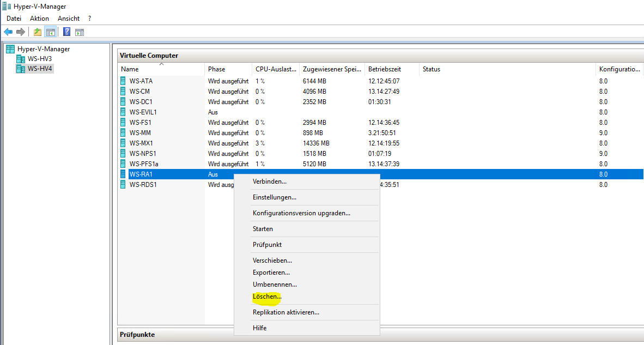Click the WS-HV4 server icon
Screen dimensions: 644x345
(x=21, y=69)
